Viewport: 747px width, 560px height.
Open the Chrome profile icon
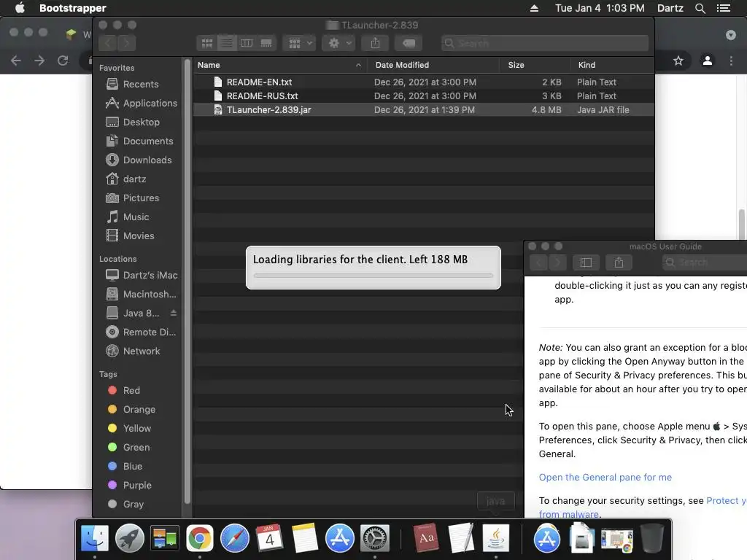[x=708, y=61]
